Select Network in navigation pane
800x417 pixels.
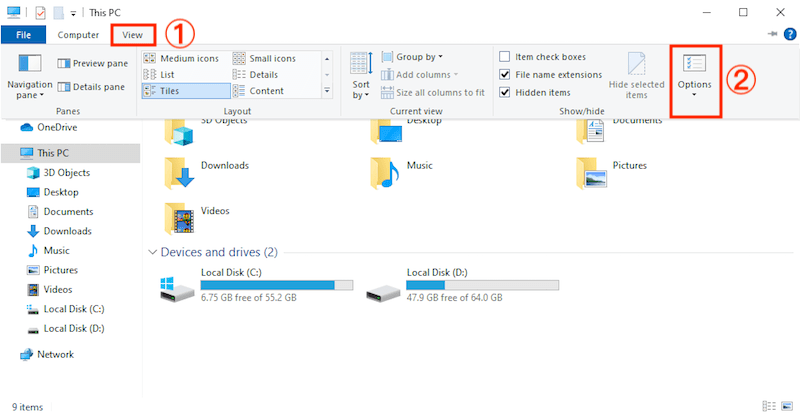(x=46, y=354)
